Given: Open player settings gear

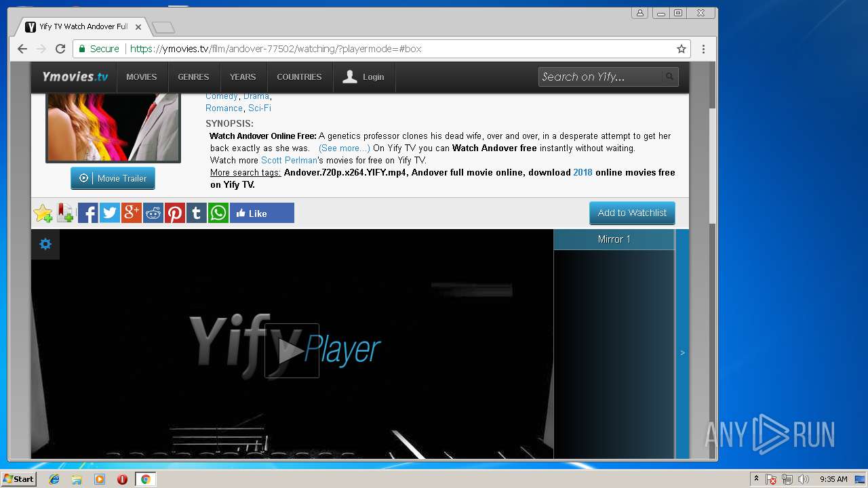Looking at the screenshot, I should 45,244.
